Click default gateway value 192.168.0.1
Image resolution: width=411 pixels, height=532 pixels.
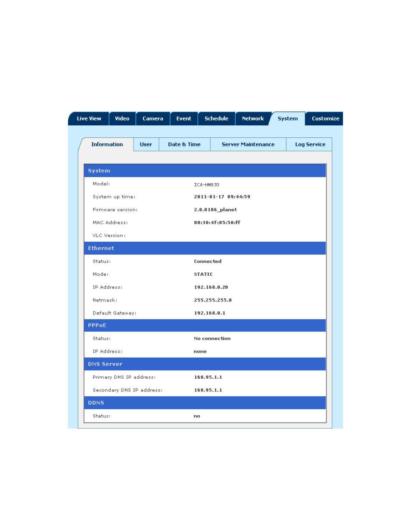209,313
